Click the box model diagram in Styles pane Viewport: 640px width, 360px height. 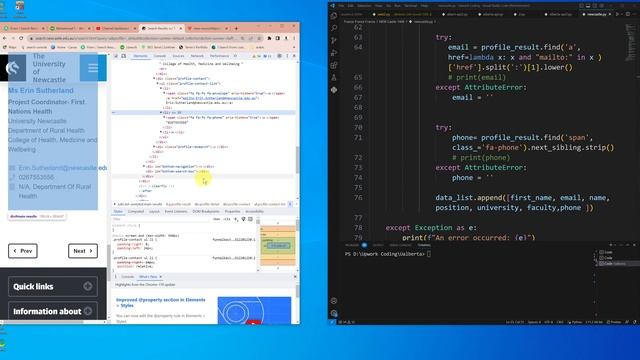click(x=278, y=245)
